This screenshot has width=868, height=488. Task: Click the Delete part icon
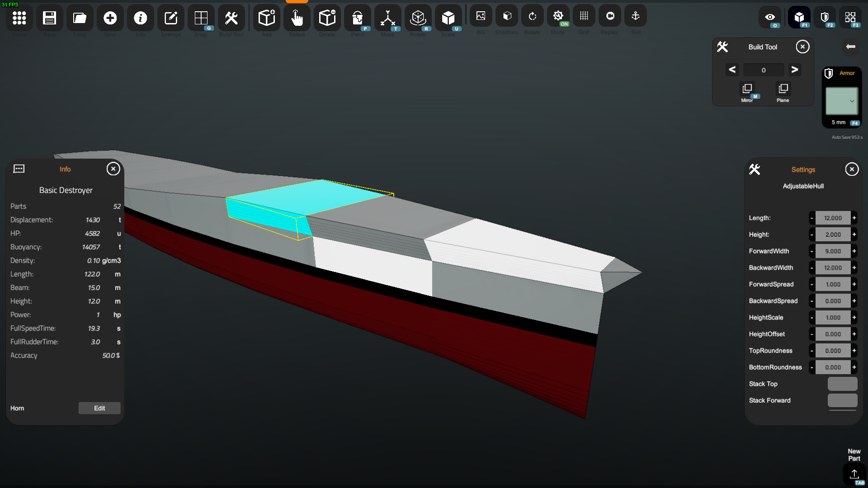[327, 18]
